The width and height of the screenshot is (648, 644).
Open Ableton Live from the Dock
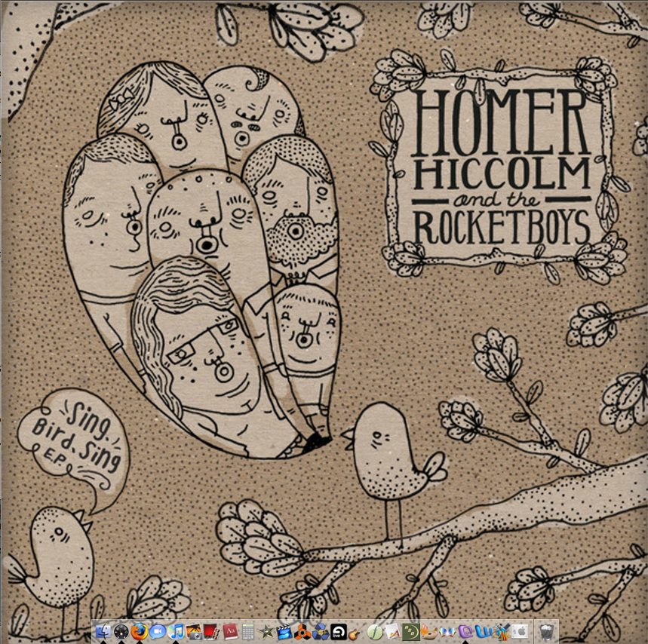[x=339, y=632]
